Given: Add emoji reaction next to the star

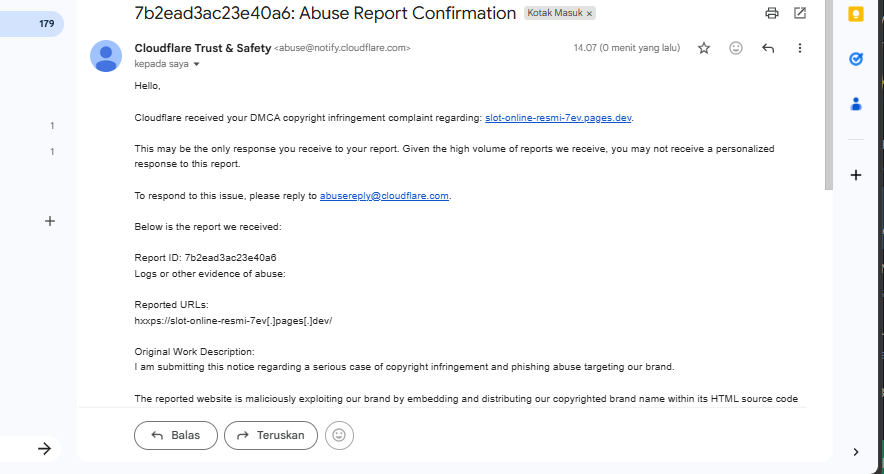Looking at the screenshot, I should point(736,48).
